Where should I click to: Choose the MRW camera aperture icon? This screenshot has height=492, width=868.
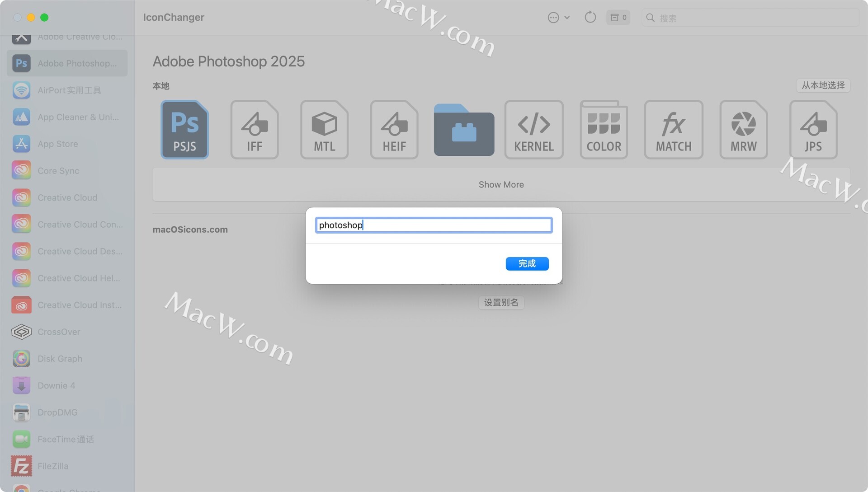pyautogui.click(x=744, y=130)
